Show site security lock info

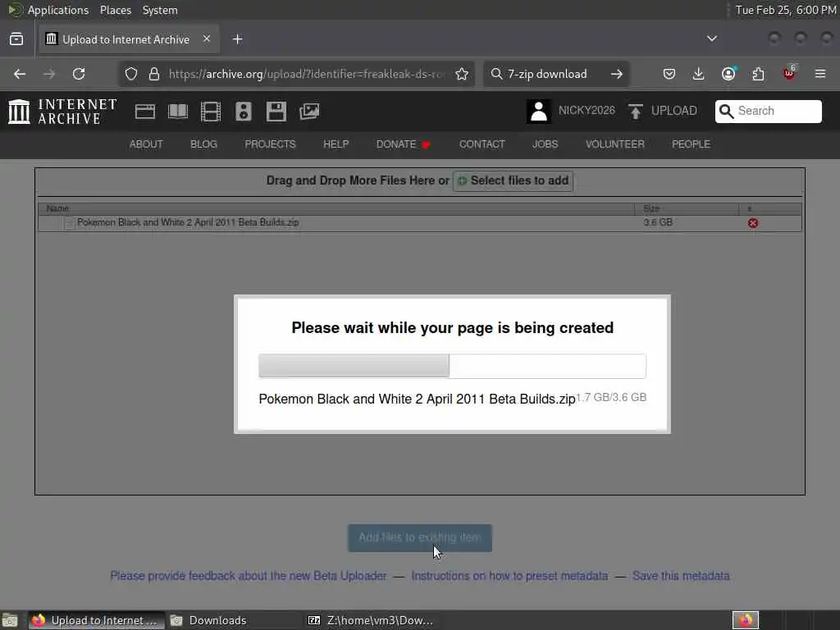click(154, 74)
